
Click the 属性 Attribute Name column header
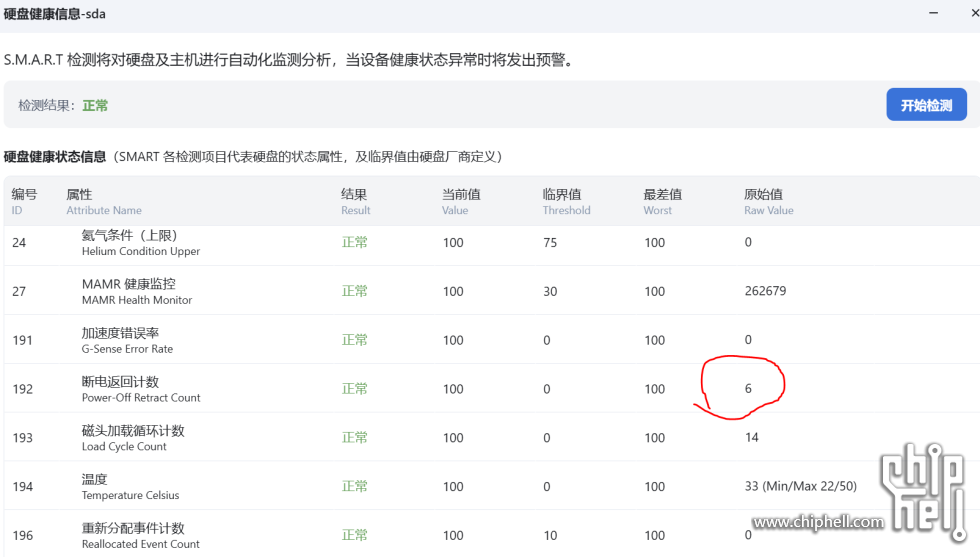104,201
